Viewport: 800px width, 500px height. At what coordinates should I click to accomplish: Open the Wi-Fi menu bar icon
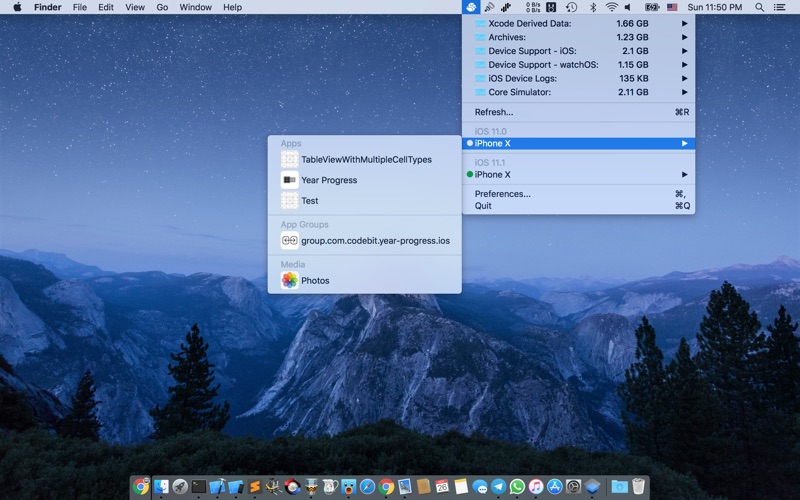(611, 7)
